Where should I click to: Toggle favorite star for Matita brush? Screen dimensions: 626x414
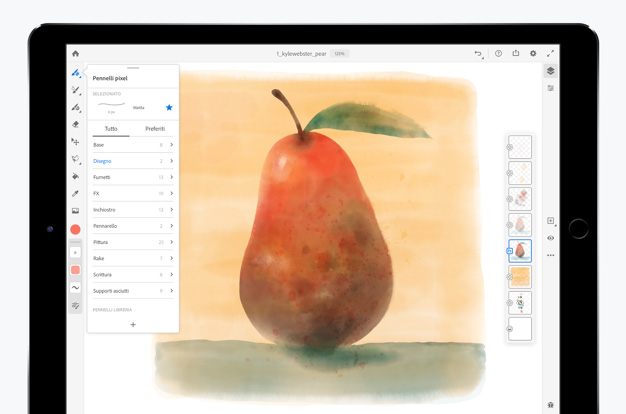tap(169, 107)
